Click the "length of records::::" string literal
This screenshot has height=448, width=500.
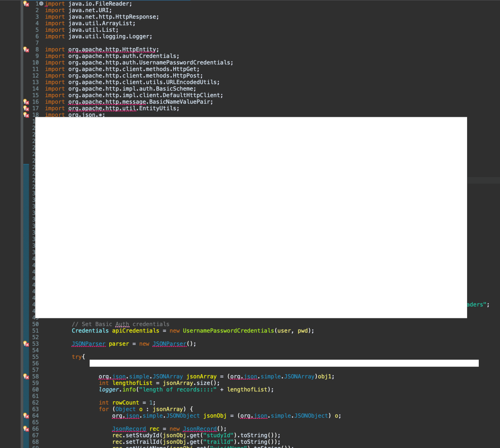point(178,390)
